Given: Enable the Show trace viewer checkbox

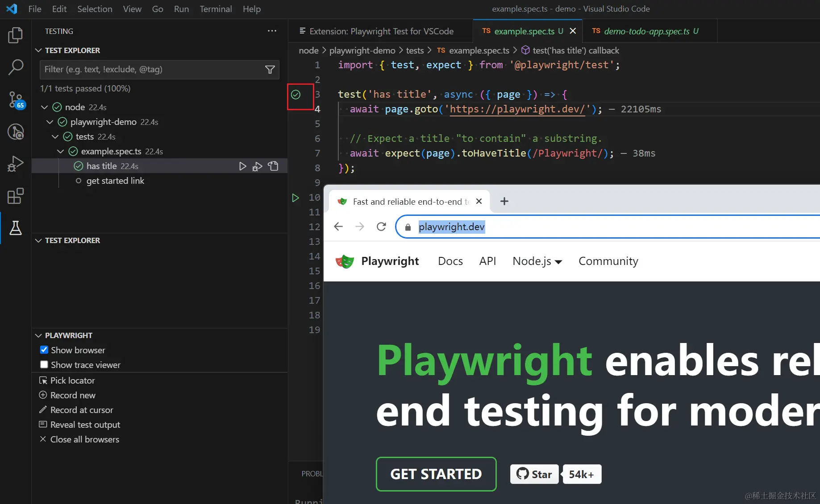Looking at the screenshot, I should (x=44, y=365).
